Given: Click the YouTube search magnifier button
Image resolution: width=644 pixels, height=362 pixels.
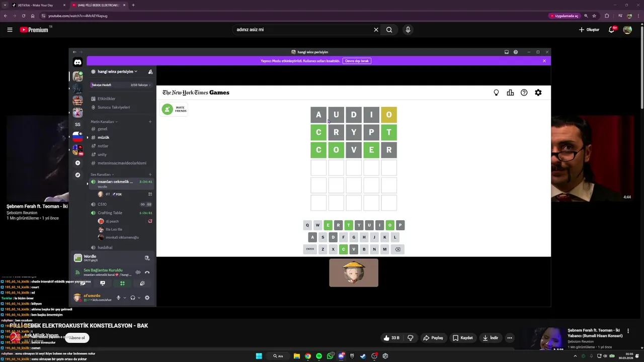Looking at the screenshot, I should click(x=389, y=30).
